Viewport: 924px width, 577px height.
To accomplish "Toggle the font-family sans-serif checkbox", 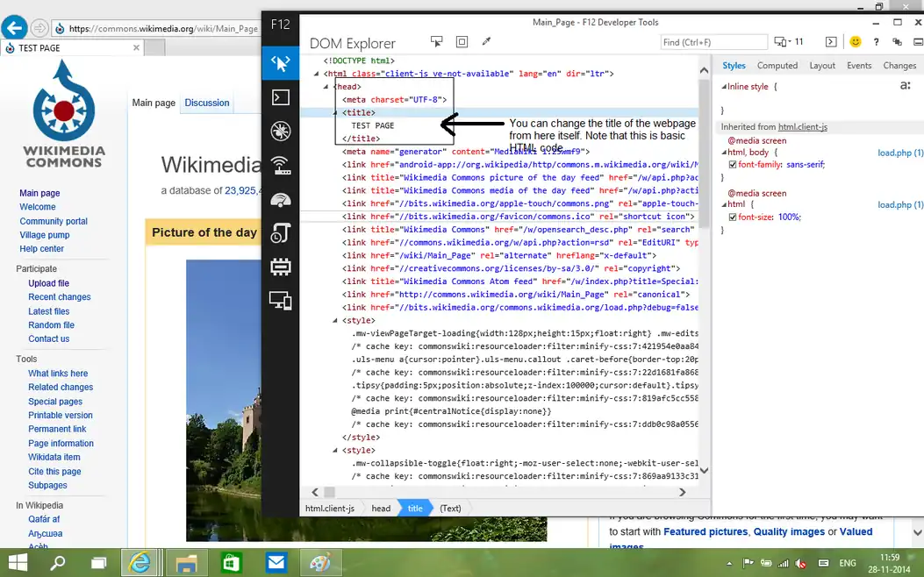I will [733, 165].
